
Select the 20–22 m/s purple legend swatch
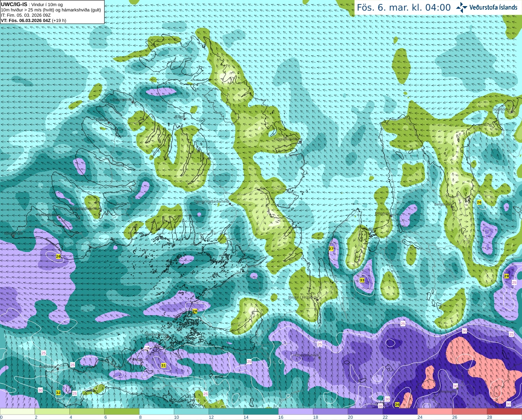pos(365,411)
